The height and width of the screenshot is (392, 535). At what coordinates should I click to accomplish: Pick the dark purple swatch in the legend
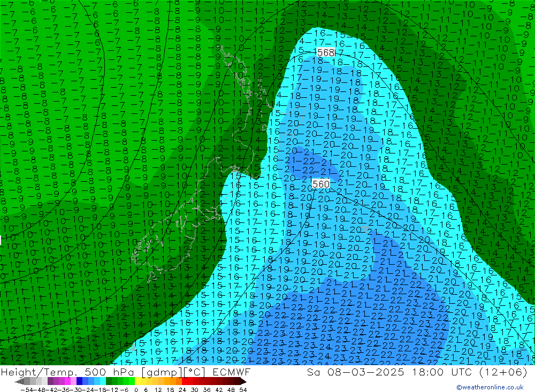(x=50, y=381)
